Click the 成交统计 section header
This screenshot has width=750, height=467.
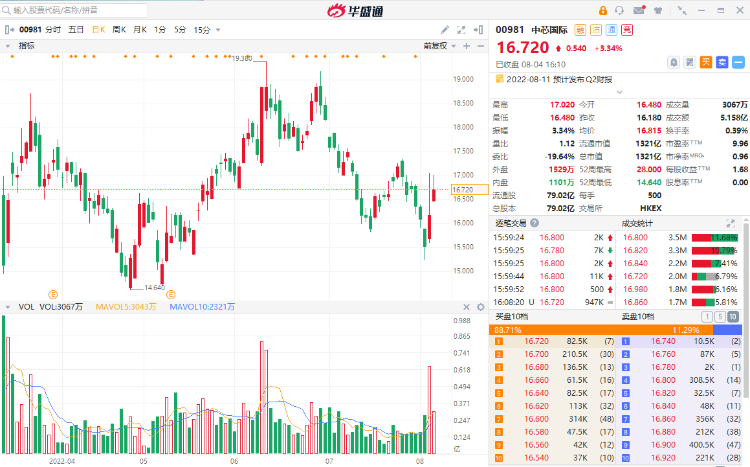click(x=637, y=223)
